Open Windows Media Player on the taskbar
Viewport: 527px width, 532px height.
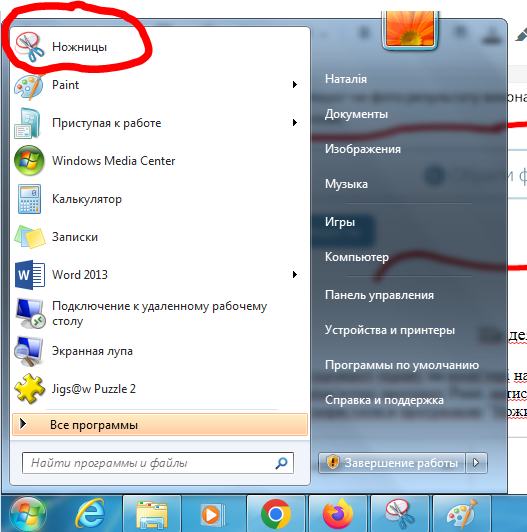[213, 514]
